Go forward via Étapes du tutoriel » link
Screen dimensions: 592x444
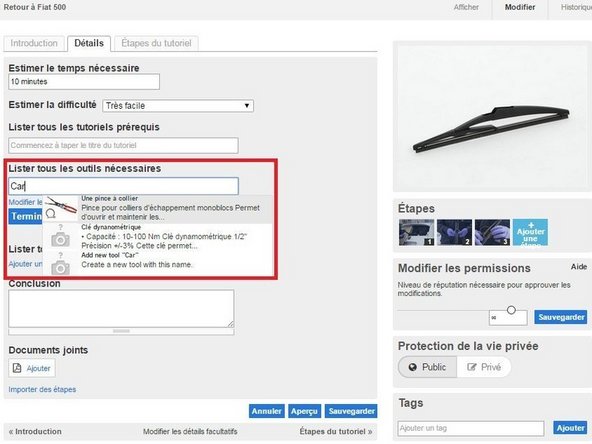(x=336, y=431)
